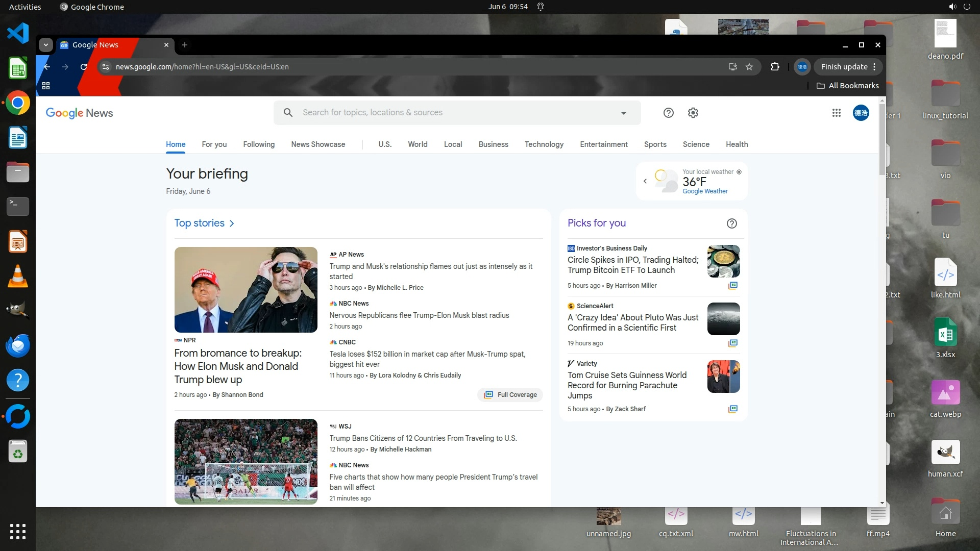The height and width of the screenshot is (551, 980).
Task: Bookmark this page with star icon
Action: [x=749, y=67]
